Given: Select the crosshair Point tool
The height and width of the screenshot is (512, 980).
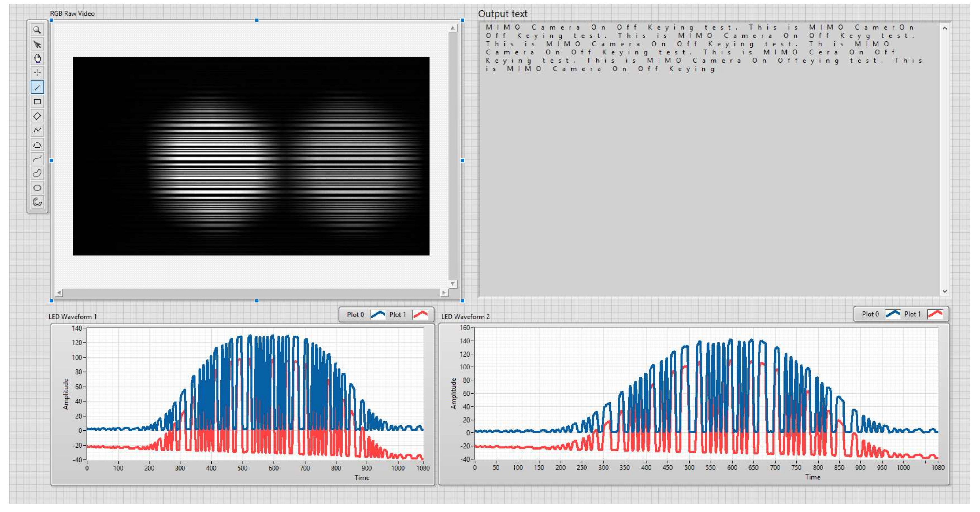Looking at the screenshot, I should click(37, 73).
